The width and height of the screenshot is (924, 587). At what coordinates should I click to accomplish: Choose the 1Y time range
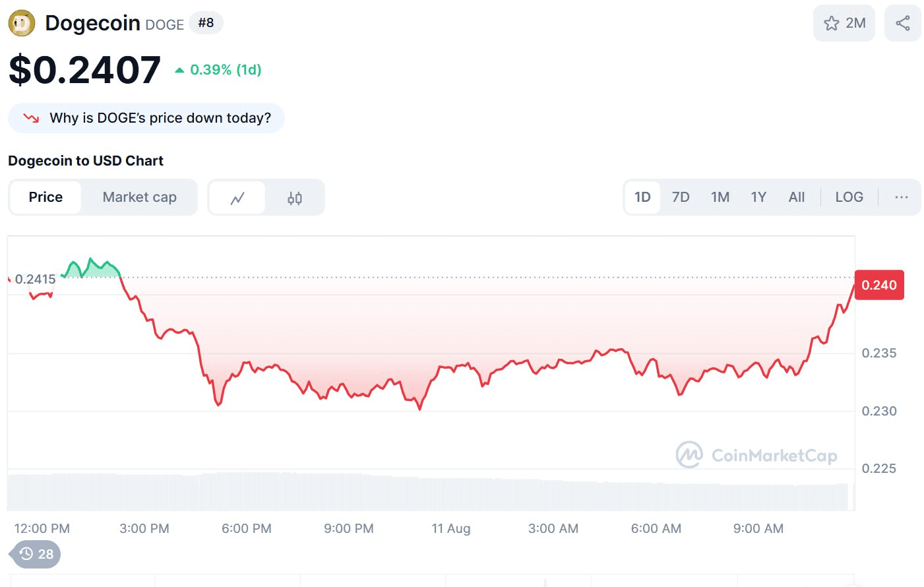[758, 197]
